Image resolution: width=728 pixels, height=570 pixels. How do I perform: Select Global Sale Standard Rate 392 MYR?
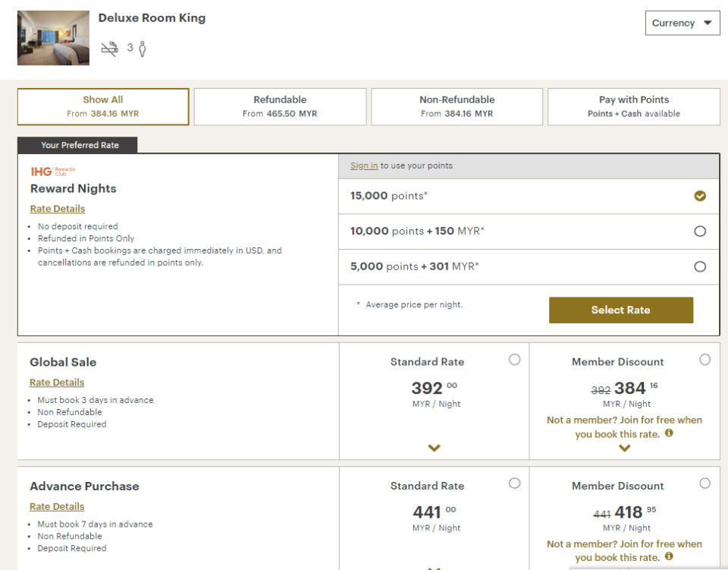coord(515,360)
